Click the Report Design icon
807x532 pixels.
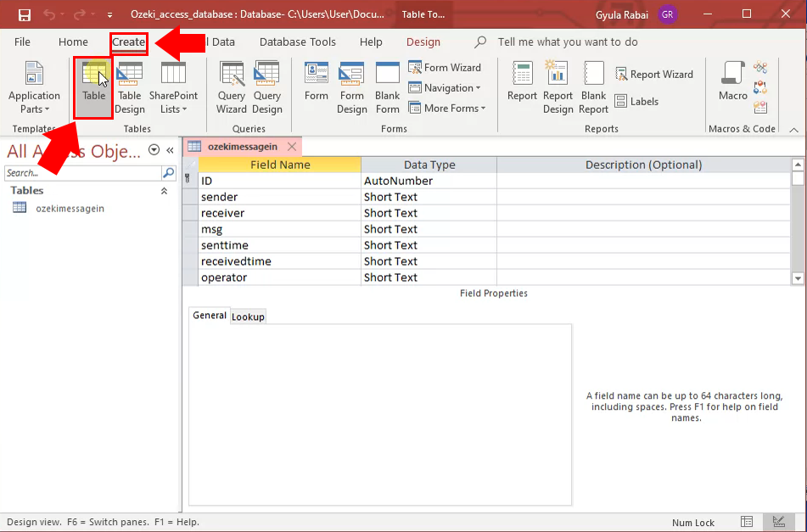tap(558, 87)
